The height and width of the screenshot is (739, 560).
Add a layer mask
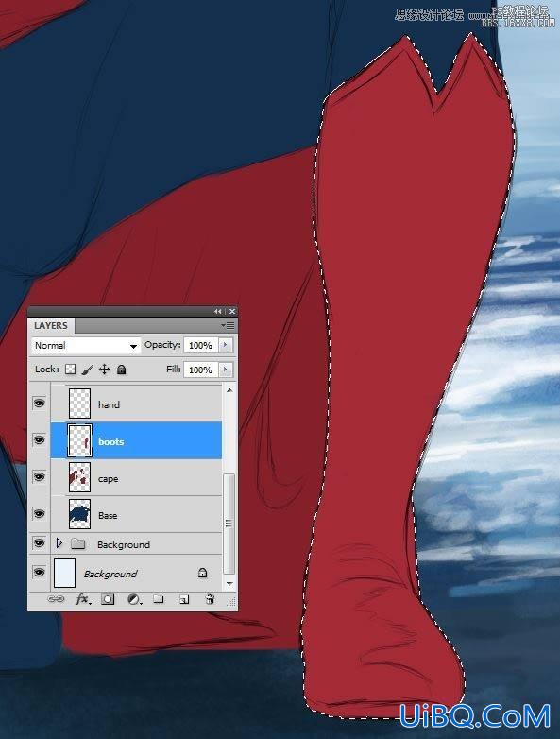[x=108, y=599]
